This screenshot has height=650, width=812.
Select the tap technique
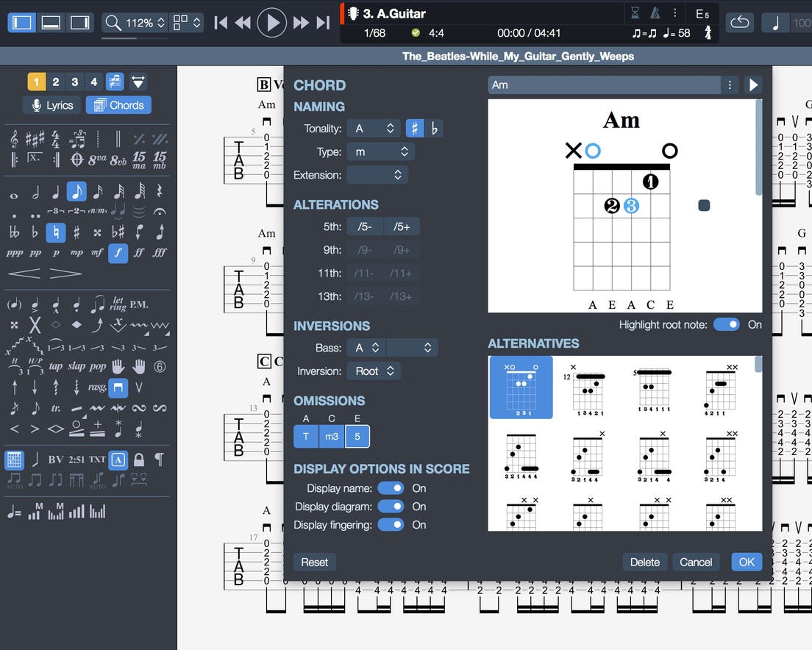55,367
